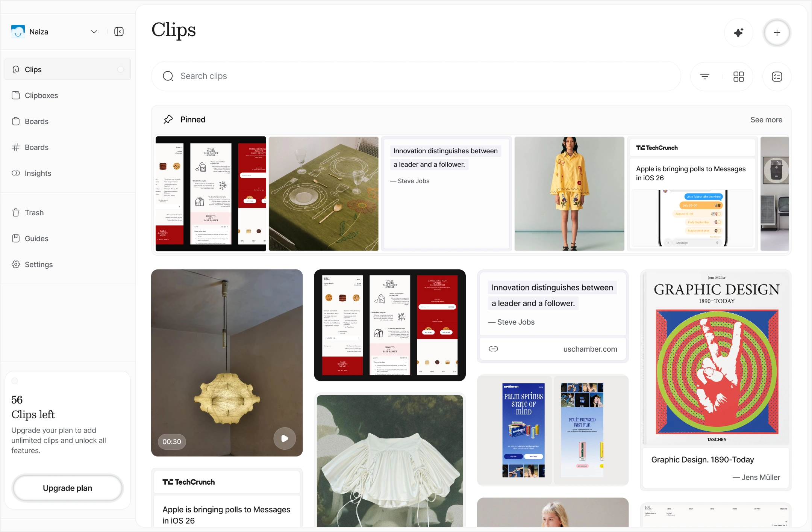Image resolution: width=812 pixels, height=532 pixels.
Task: Open the uschamber.com source link
Action: coord(589,349)
